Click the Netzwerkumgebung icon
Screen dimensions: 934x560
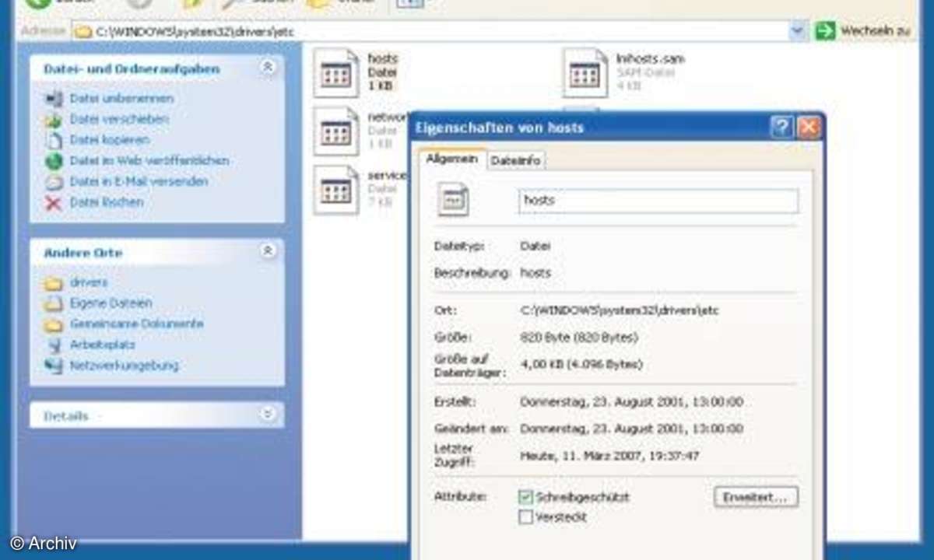pyautogui.click(x=53, y=366)
